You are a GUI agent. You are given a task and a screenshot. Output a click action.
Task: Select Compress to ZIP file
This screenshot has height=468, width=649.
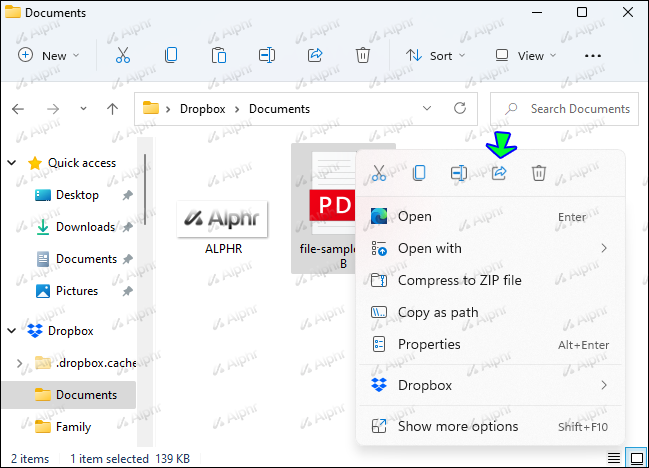click(490, 280)
